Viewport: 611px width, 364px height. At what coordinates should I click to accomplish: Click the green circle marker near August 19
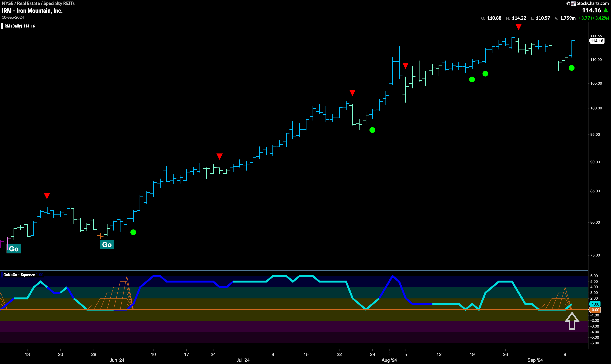point(472,79)
